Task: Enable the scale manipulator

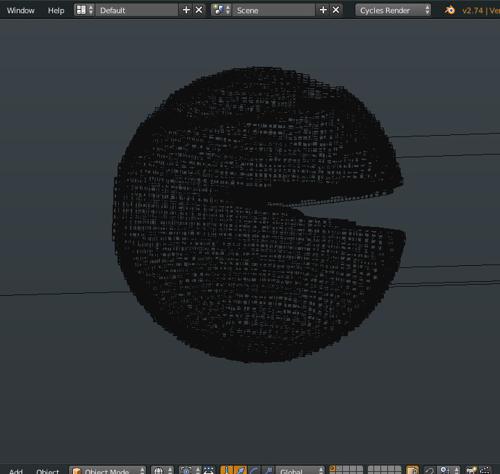Action: (x=267, y=470)
